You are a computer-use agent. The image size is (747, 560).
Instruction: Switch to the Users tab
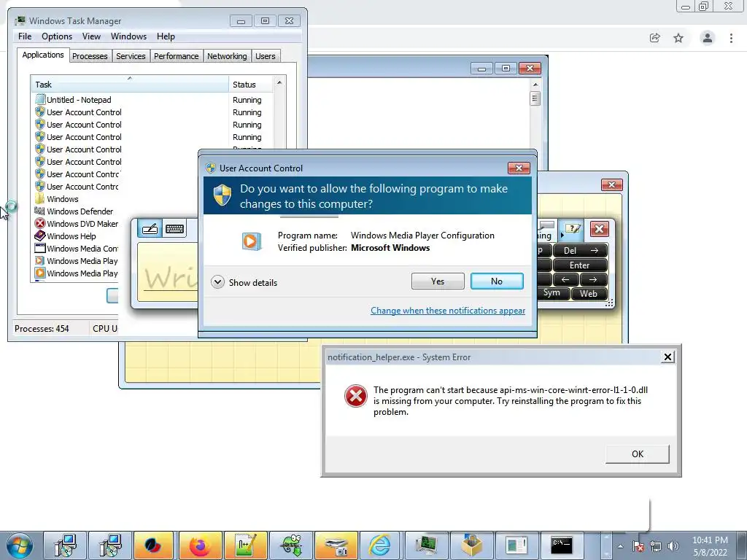[266, 56]
